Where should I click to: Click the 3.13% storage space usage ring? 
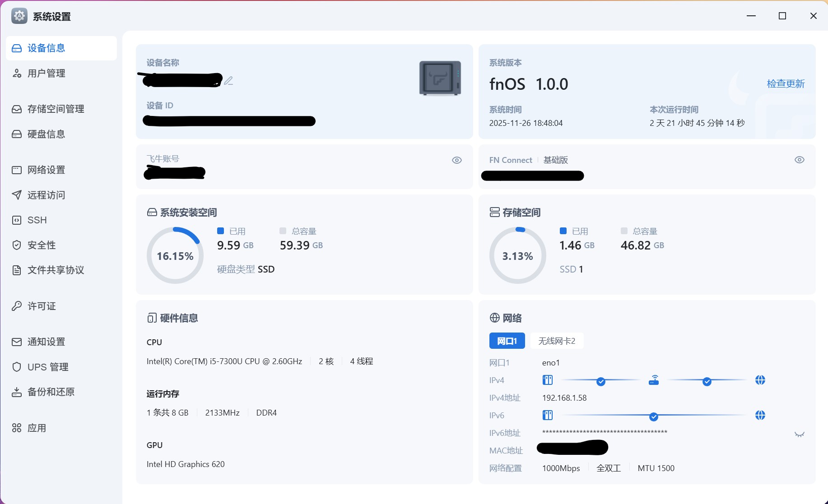pos(518,255)
